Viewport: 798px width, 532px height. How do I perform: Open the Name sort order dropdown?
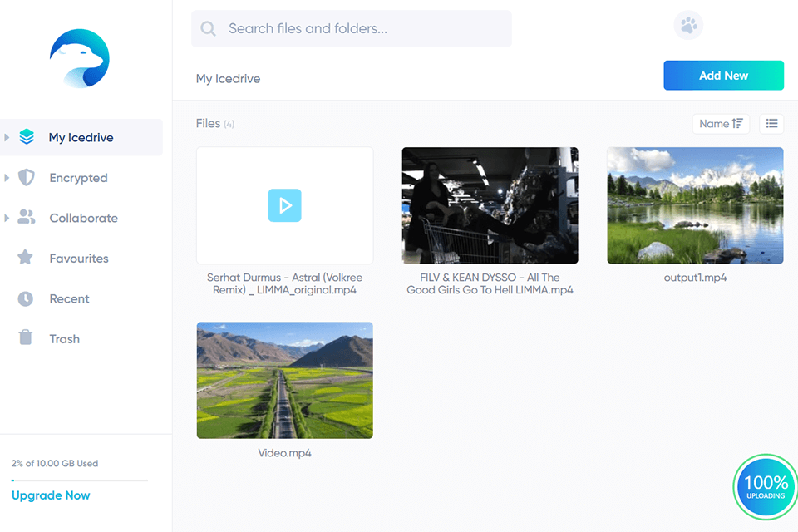tap(721, 124)
